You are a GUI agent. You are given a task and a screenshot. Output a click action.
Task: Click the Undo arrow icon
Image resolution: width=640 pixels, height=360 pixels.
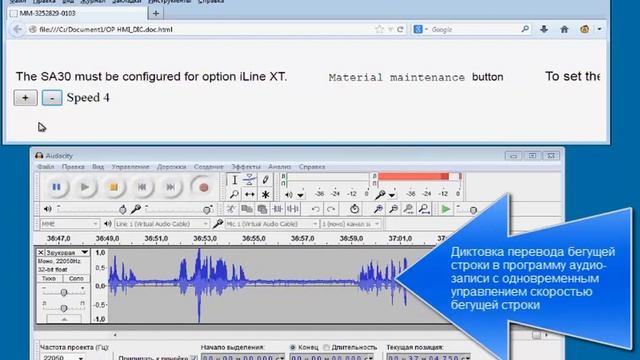tap(315, 209)
